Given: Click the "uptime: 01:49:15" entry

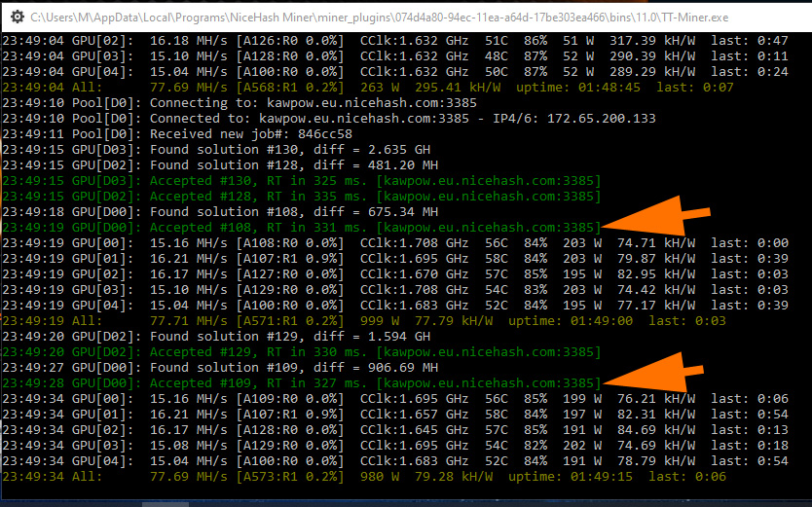Looking at the screenshot, I should (571, 476).
